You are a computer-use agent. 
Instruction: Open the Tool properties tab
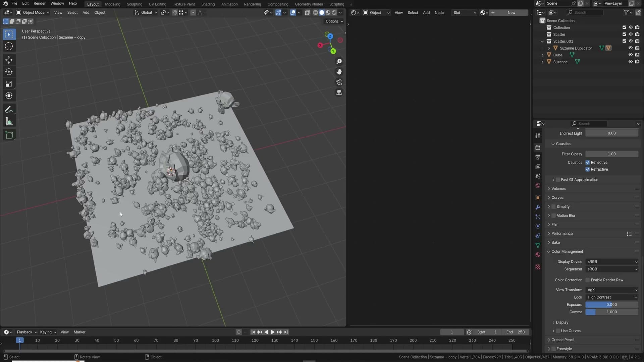538,135
